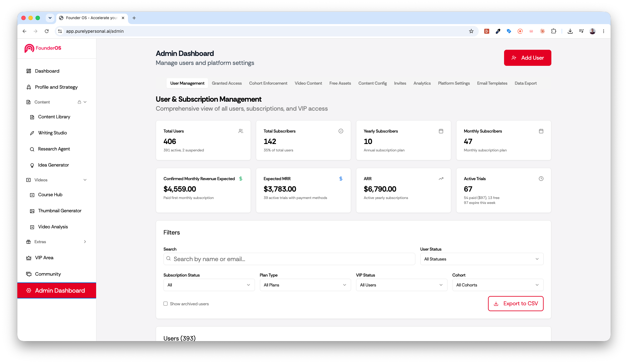Open the VIP Status dropdown
The image size is (628, 364).
point(401,285)
